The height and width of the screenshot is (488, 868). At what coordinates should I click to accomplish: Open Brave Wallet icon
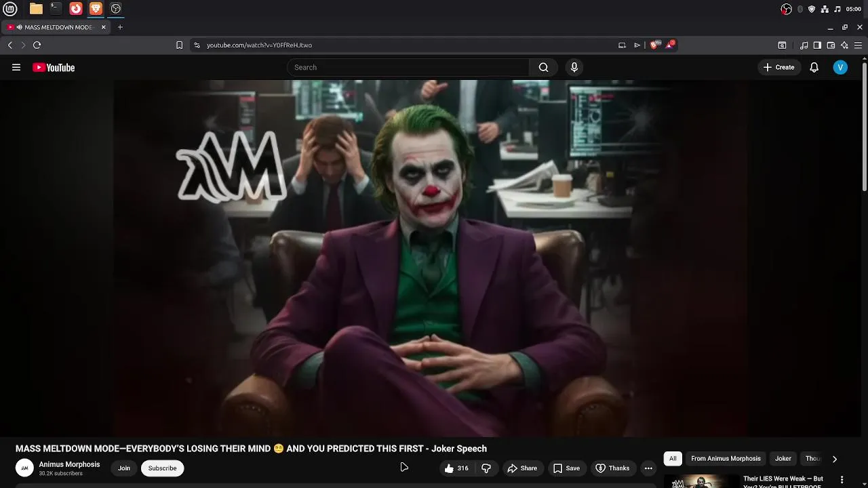(831, 45)
